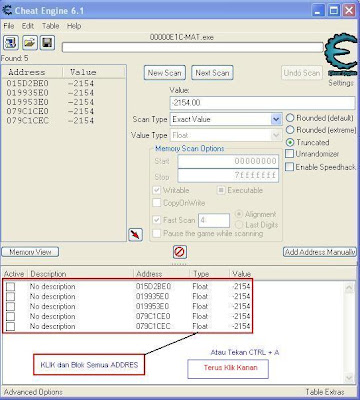The image size is (360, 400).
Task: Click the progress bar below process name
Action: (192, 47)
